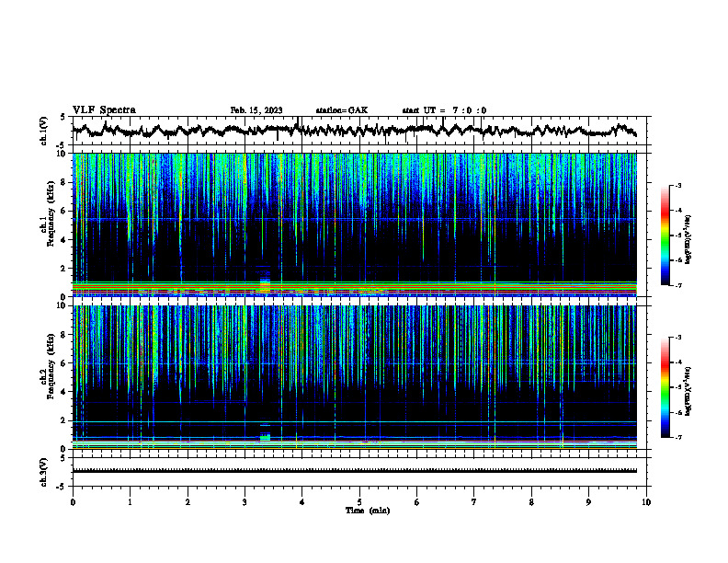Viewport: 728px width, 563px height.
Task: Click the ch.1(V) axis "-5" tick label
Action: click(62, 145)
